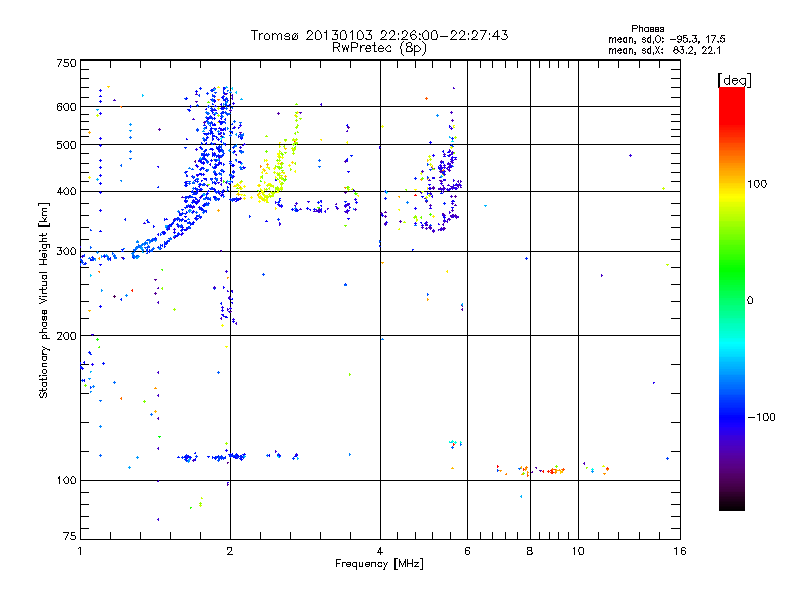Click the x-axis tick label '4'
This screenshot has width=800, height=600.
coord(380,551)
